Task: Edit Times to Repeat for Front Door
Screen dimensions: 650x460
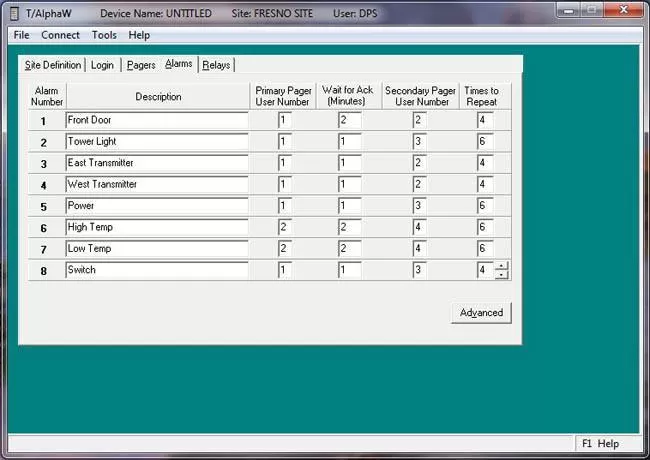Action: pos(485,120)
